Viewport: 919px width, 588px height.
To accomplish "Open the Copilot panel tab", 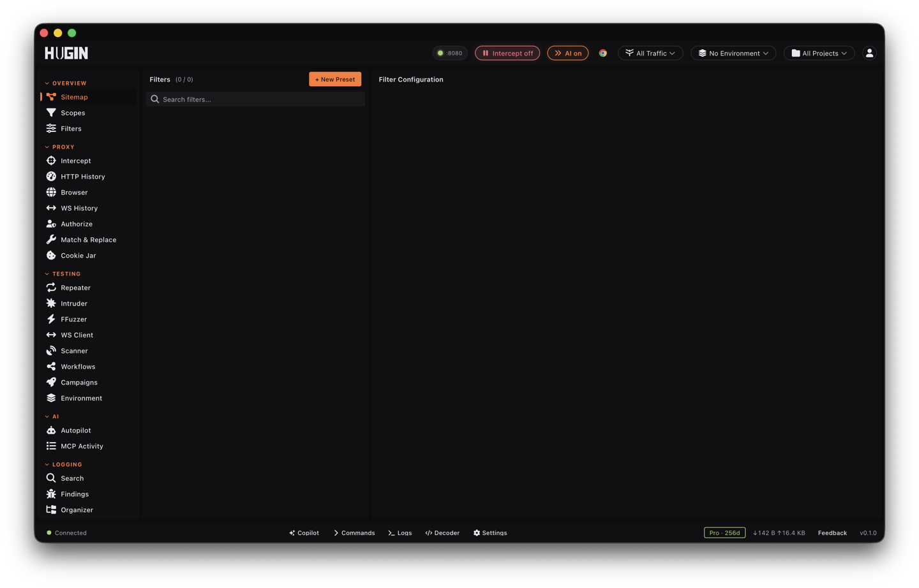I will 304,533.
